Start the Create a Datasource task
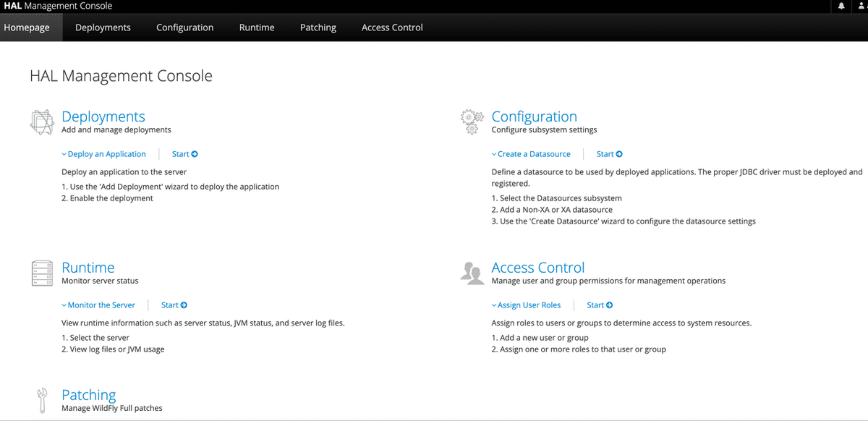 coord(610,154)
